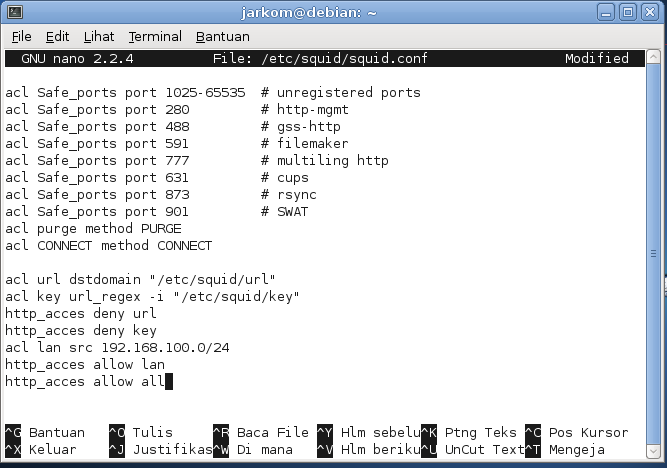The width and height of the screenshot is (667, 468).
Task: Click the ^O Tulis shortcut
Action: [141, 433]
